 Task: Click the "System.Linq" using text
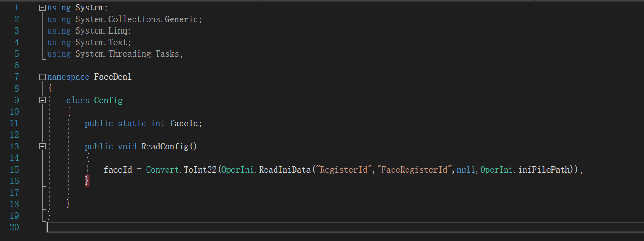click(102, 31)
